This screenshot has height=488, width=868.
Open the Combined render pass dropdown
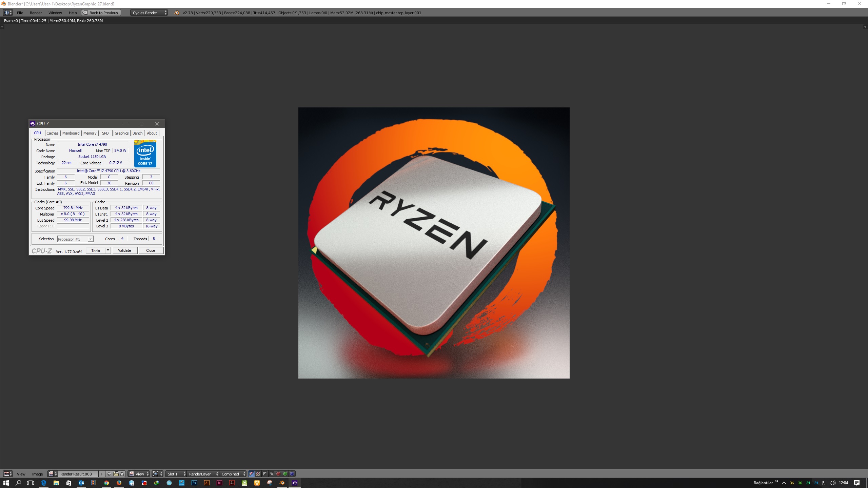[233, 474]
